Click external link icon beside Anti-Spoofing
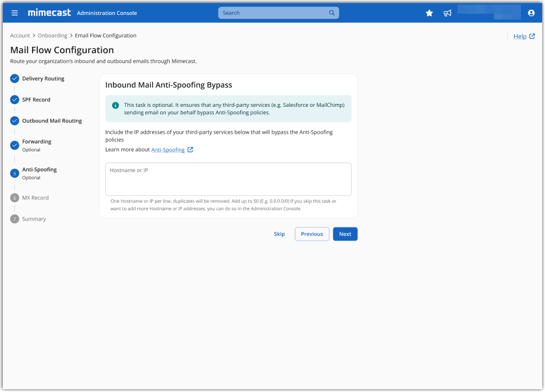The width and height of the screenshot is (545, 392). 190,150
